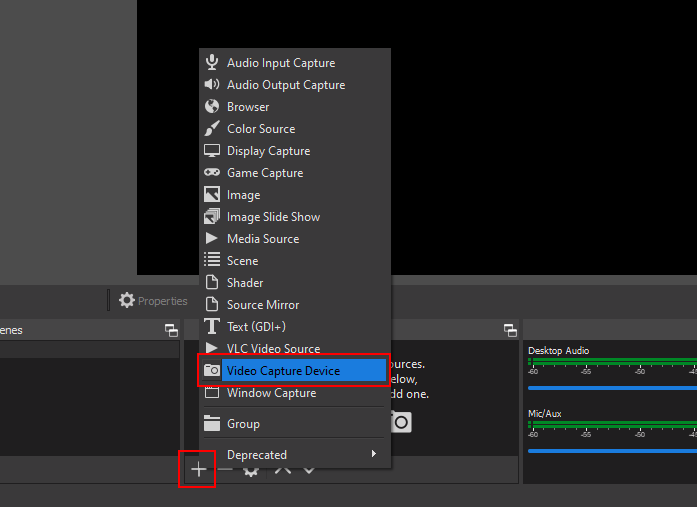Screen dimensions: 697x507
Task: Undock the Scenes panel
Action: [171, 330]
